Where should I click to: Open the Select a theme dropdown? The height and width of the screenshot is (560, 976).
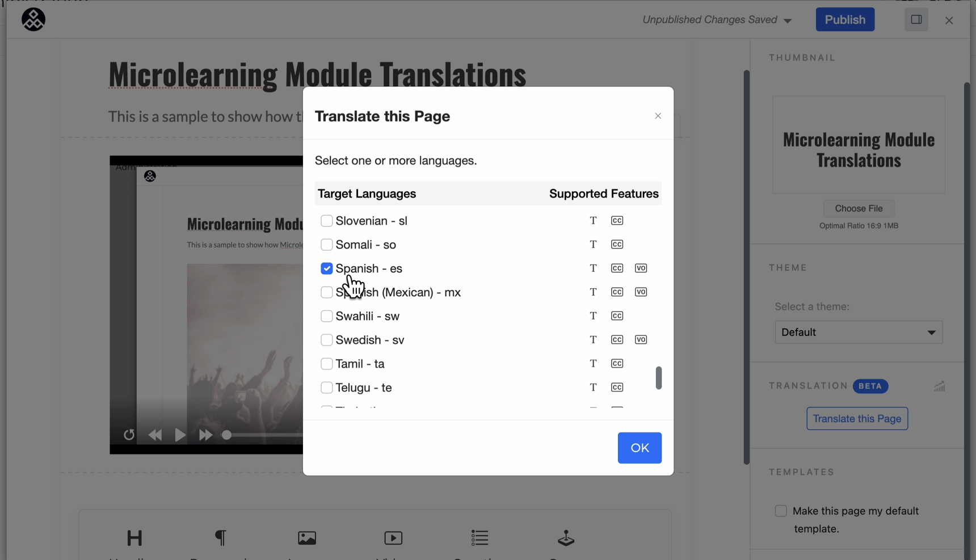[859, 332]
